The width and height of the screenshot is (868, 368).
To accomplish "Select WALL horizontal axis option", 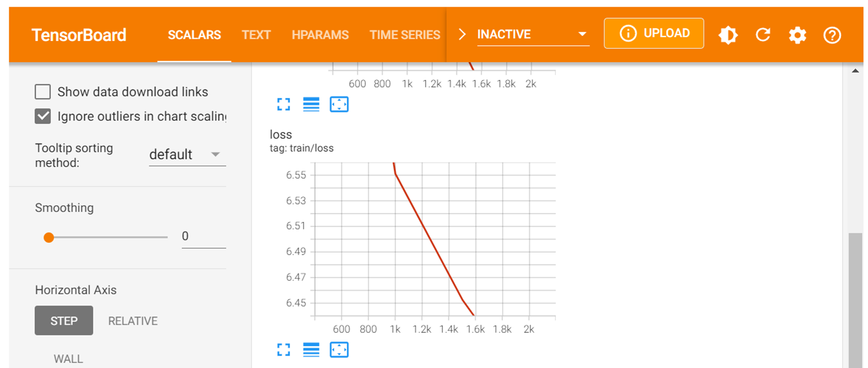I will [68, 359].
